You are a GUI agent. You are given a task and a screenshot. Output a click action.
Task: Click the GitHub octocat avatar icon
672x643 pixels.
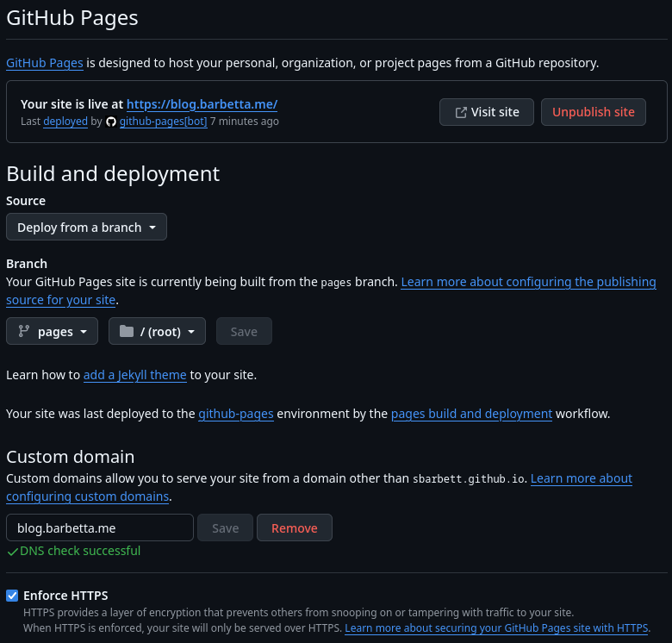(x=111, y=122)
